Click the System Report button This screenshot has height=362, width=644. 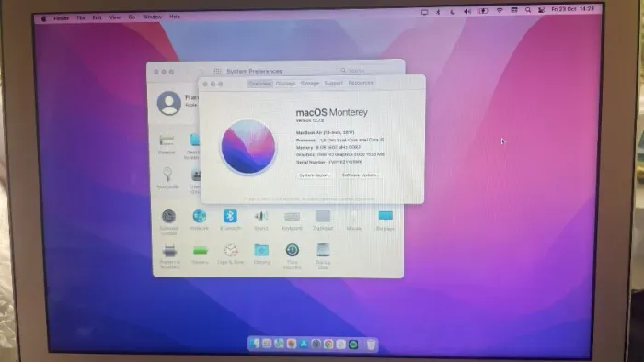coord(315,175)
